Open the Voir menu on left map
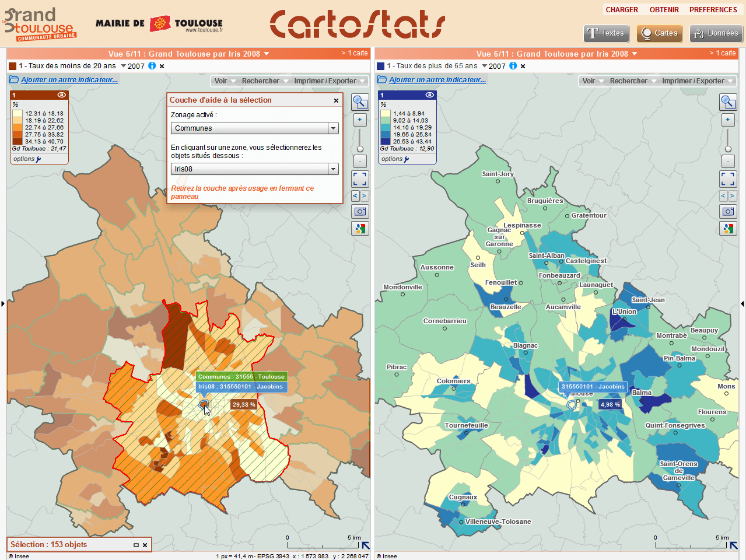Viewport: 746px width, 560px height. pos(225,81)
